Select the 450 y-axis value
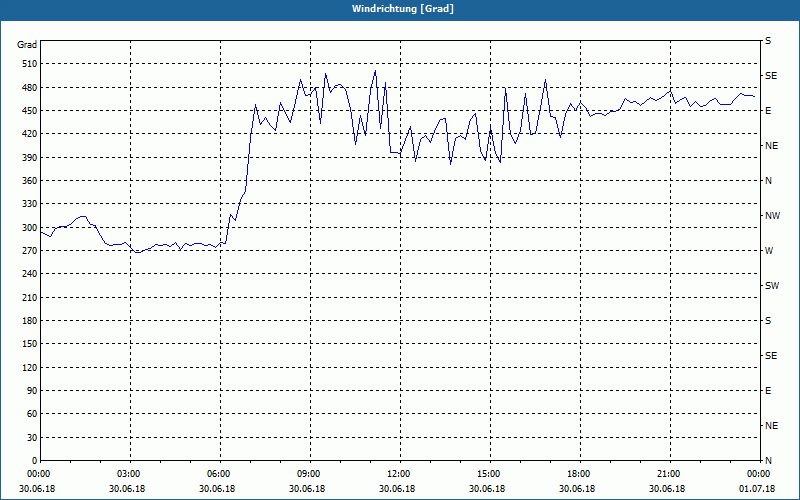800x500 pixels. [x=30, y=111]
